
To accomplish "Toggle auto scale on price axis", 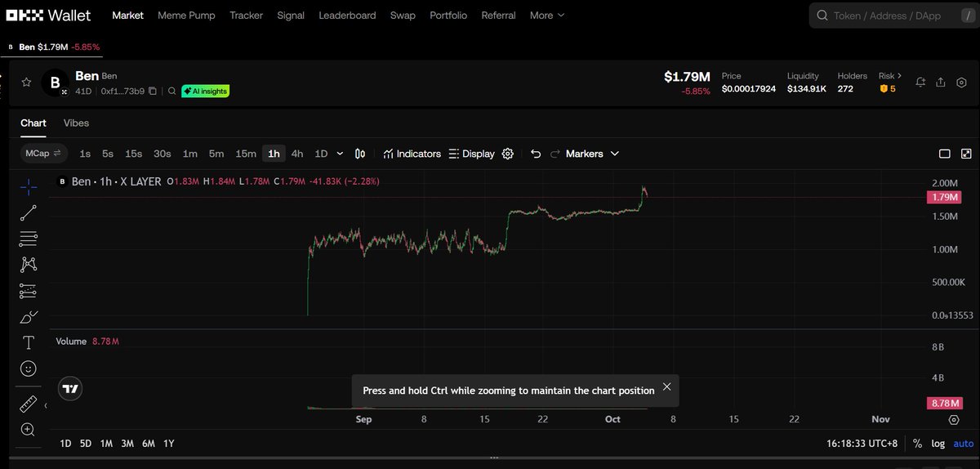I will pos(964,444).
